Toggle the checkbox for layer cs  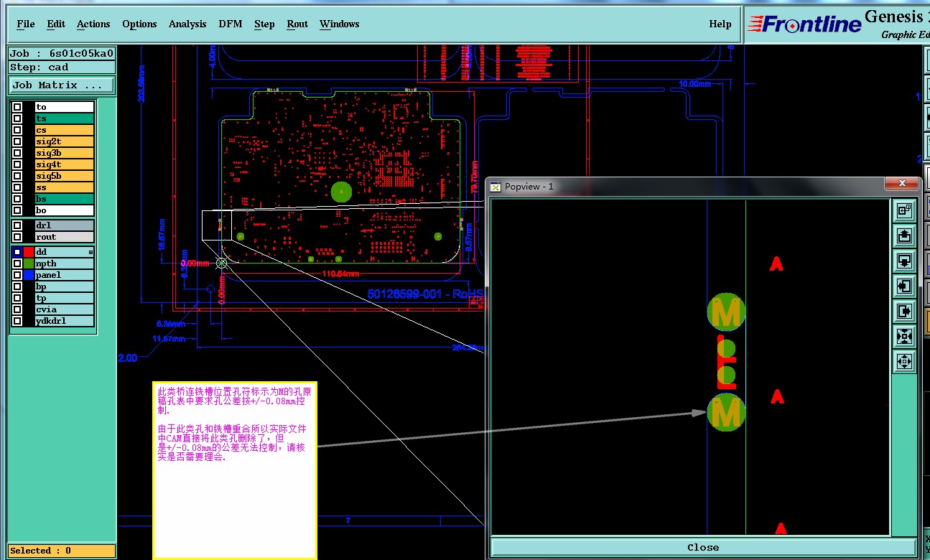(17, 130)
